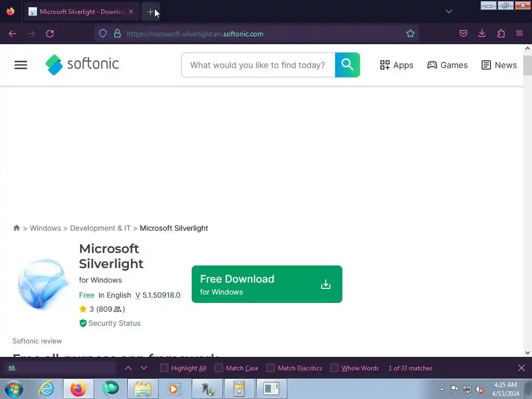This screenshot has height=399, width=532.
Task: Focus the Softonic search field
Action: click(x=258, y=65)
